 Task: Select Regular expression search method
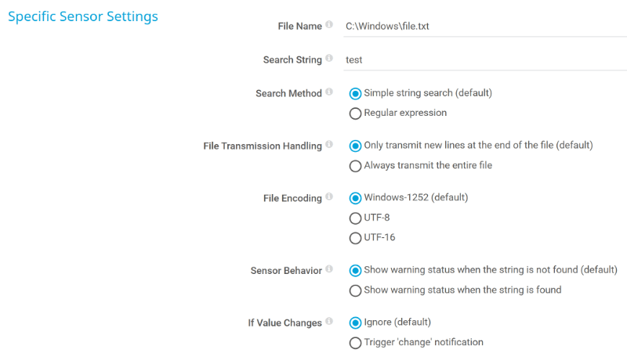coord(356,113)
